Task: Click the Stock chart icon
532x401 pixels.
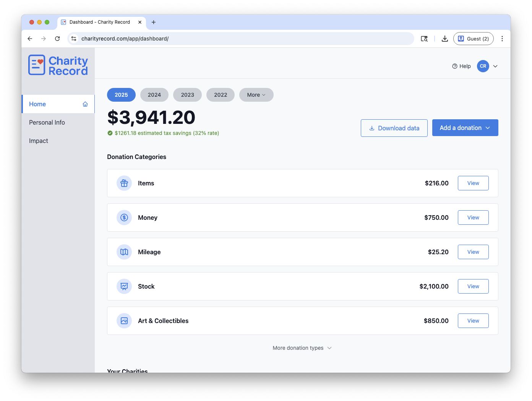Action: [124, 286]
